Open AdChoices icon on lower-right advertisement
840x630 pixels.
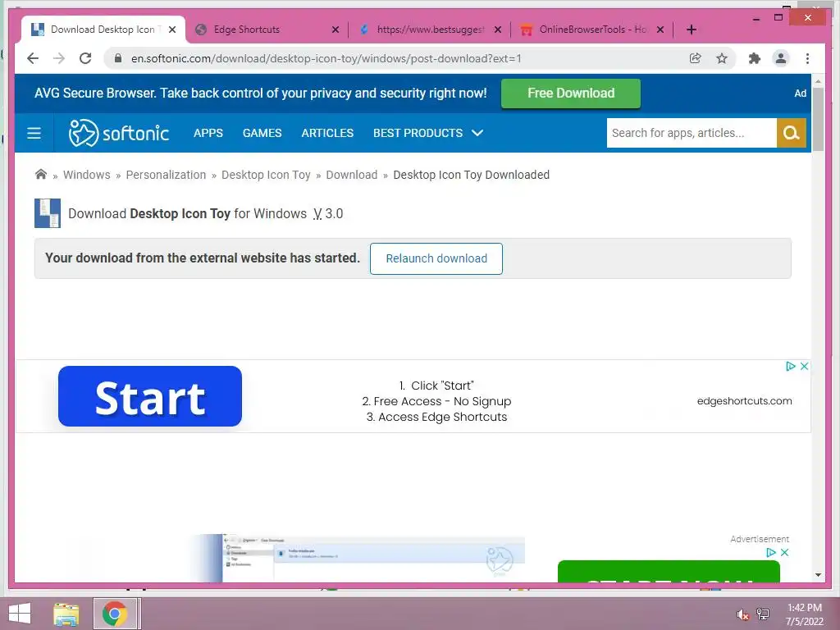coord(771,552)
